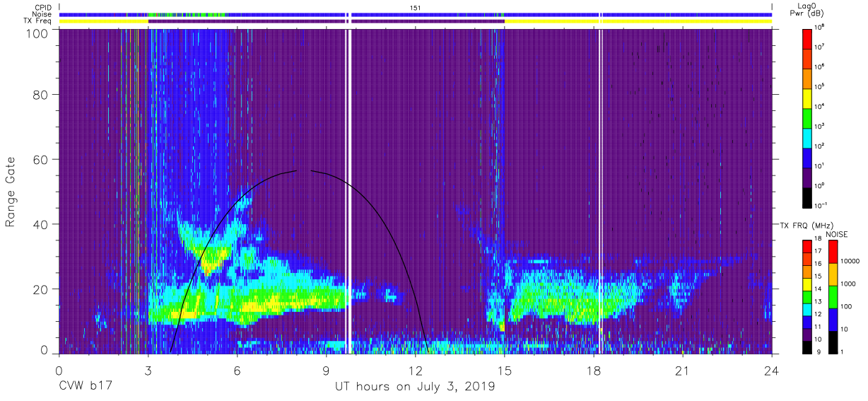Click y-axis tick label '20'
The image size is (868, 401).
40,289
